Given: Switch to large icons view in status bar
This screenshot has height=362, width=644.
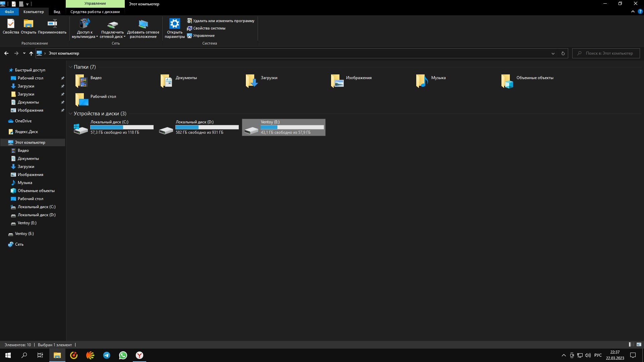Looking at the screenshot, I should tap(639, 345).
